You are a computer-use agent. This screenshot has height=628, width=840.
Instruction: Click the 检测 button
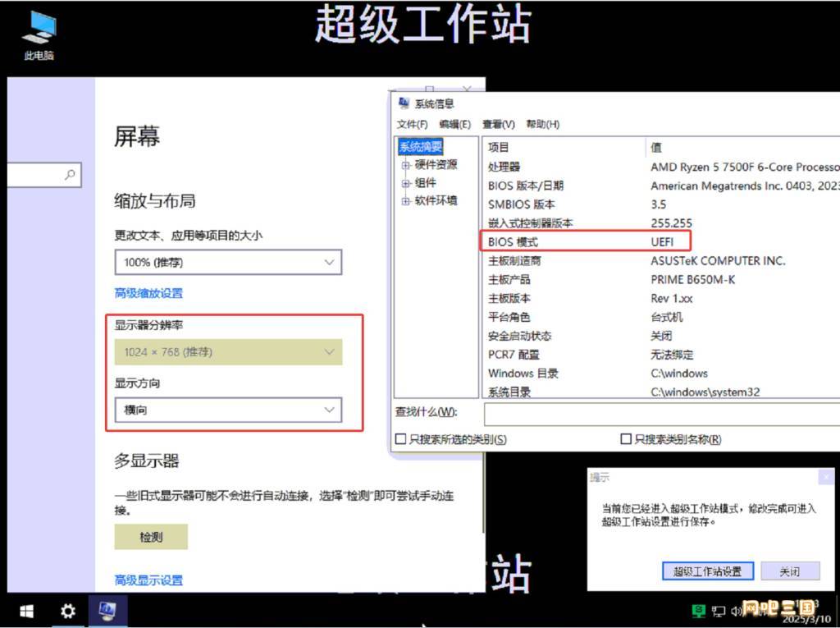click(151, 537)
